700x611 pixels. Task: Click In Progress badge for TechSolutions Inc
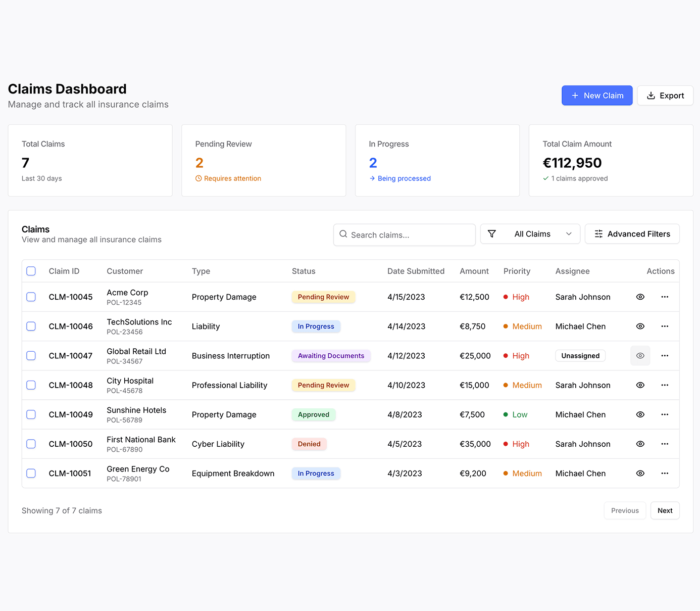(x=316, y=326)
